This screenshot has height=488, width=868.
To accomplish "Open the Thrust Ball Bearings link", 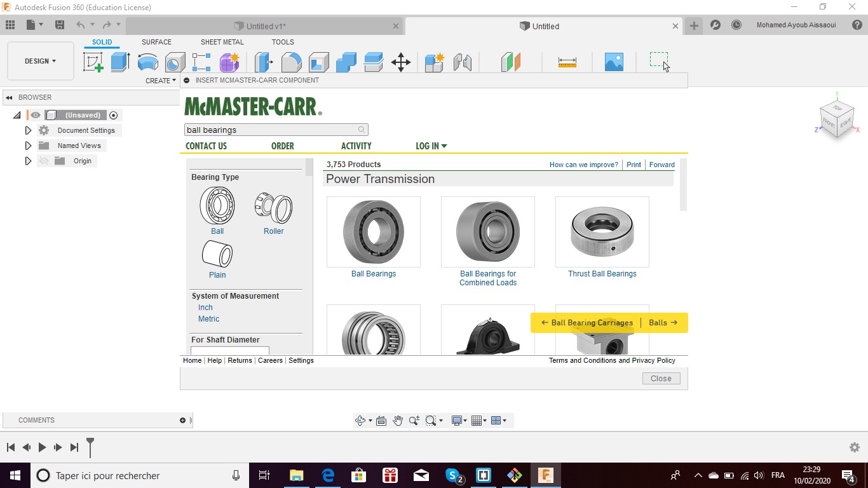I will tap(602, 274).
